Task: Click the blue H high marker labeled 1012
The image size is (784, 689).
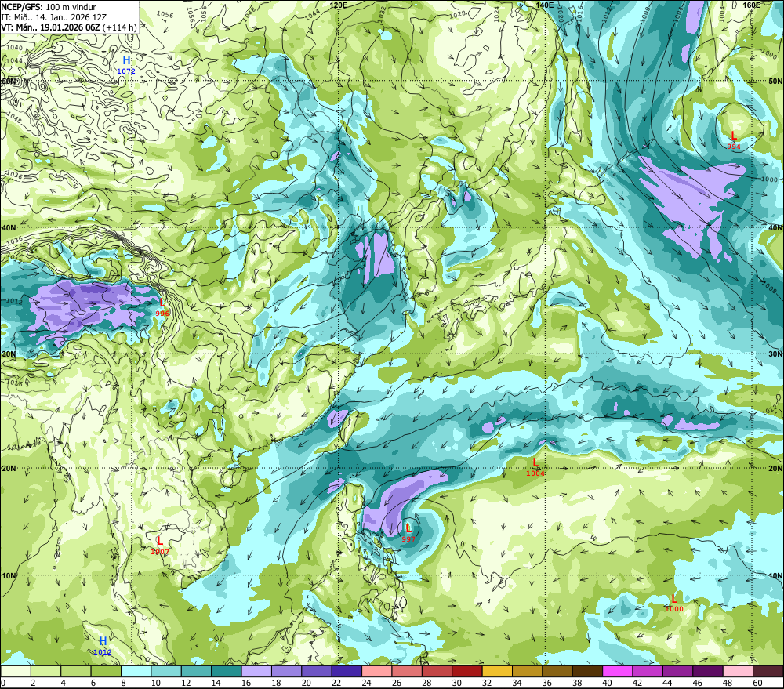Action: [x=103, y=641]
